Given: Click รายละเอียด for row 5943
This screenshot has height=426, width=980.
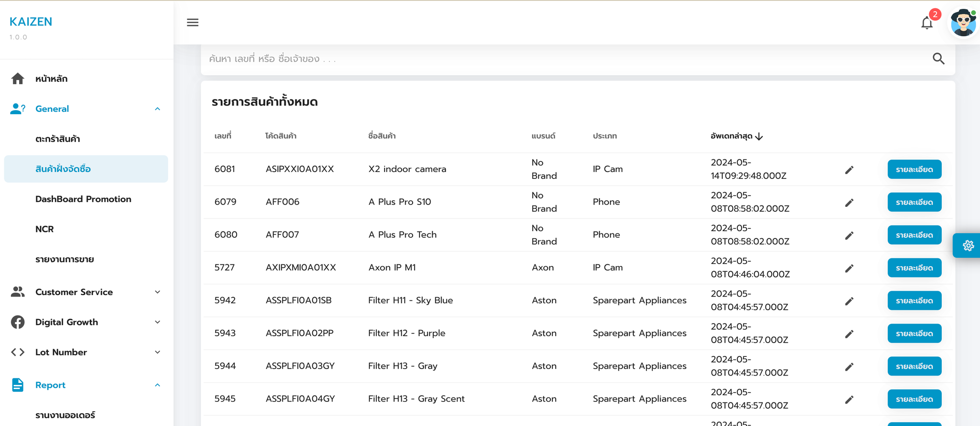Looking at the screenshot, I should (914, 334).
